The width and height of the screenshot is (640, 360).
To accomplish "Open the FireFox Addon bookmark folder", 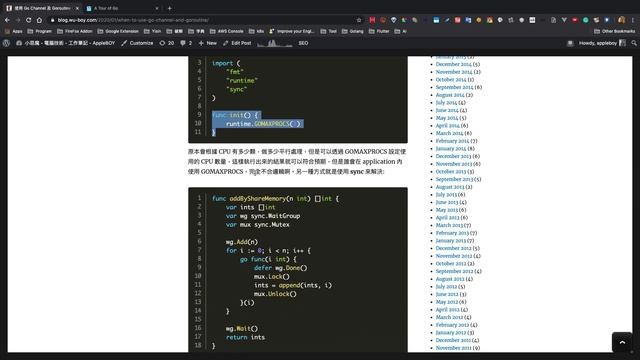I will tap(75, 31).
